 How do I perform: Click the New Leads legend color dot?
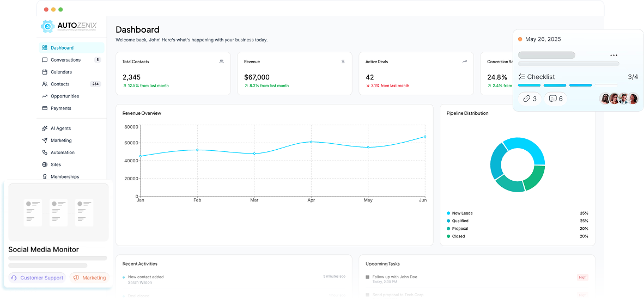click(x=448, y=213)
